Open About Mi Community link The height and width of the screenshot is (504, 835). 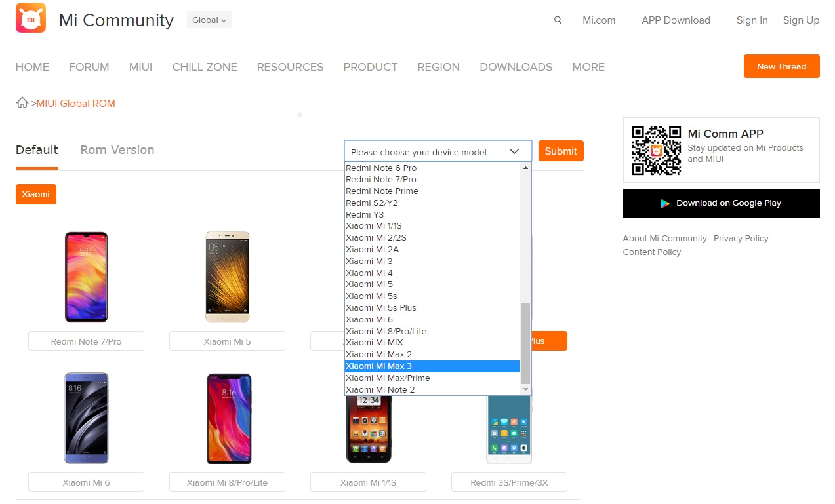click(664, 239)
